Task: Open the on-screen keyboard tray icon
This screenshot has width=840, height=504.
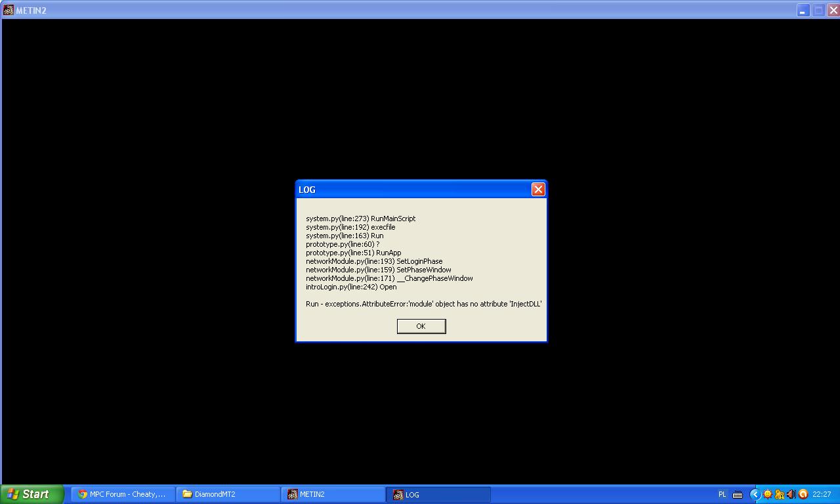Action: (738, 494)
